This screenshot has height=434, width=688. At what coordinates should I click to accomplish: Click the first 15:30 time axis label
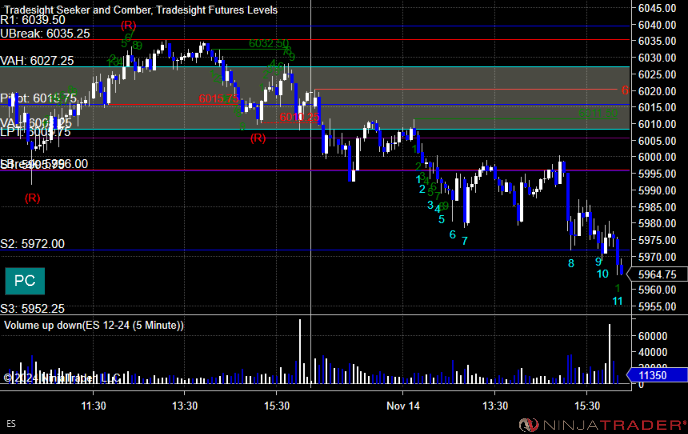pyautogui.click(x=277, y=406)
